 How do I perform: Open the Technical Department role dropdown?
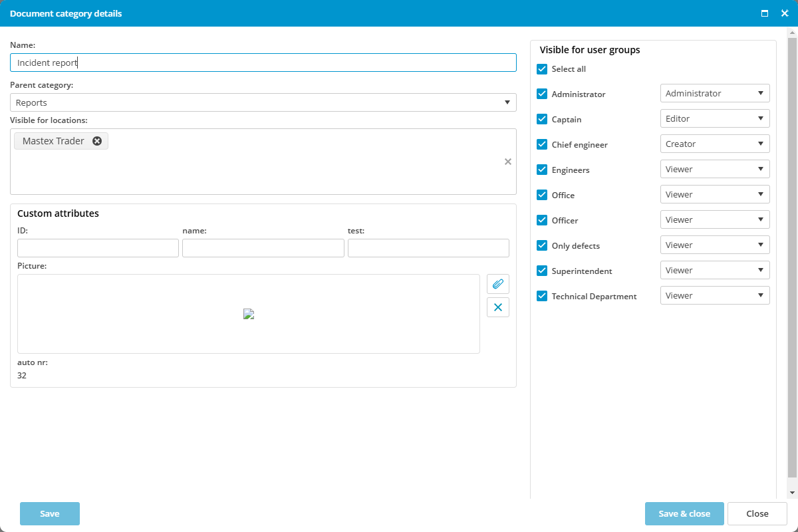click(715, 295)
